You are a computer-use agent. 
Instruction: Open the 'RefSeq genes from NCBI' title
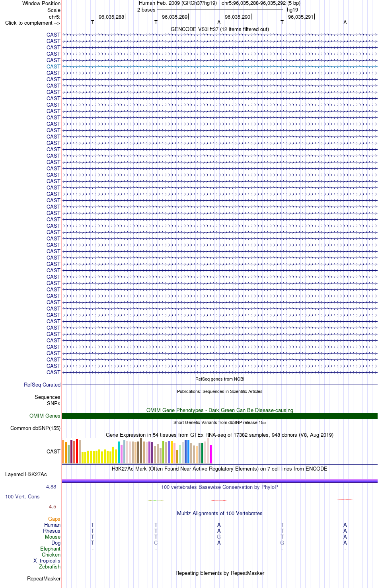coord(220,379)
